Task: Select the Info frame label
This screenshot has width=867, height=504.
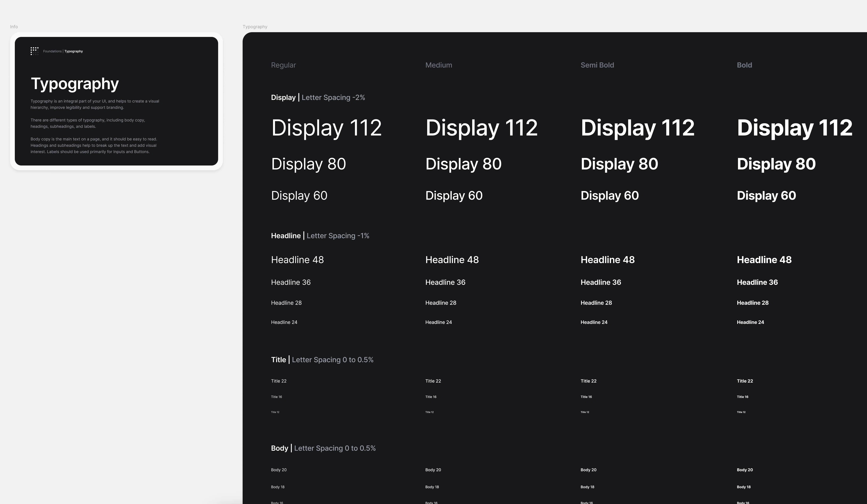Action: click(14, 27)
